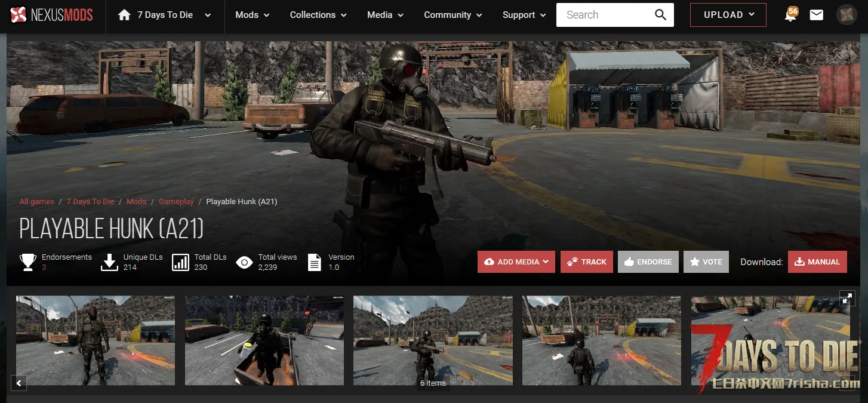Open the Nexus Mods logo homepage
This screenshot has height=403, width=868.
point(52,15)
